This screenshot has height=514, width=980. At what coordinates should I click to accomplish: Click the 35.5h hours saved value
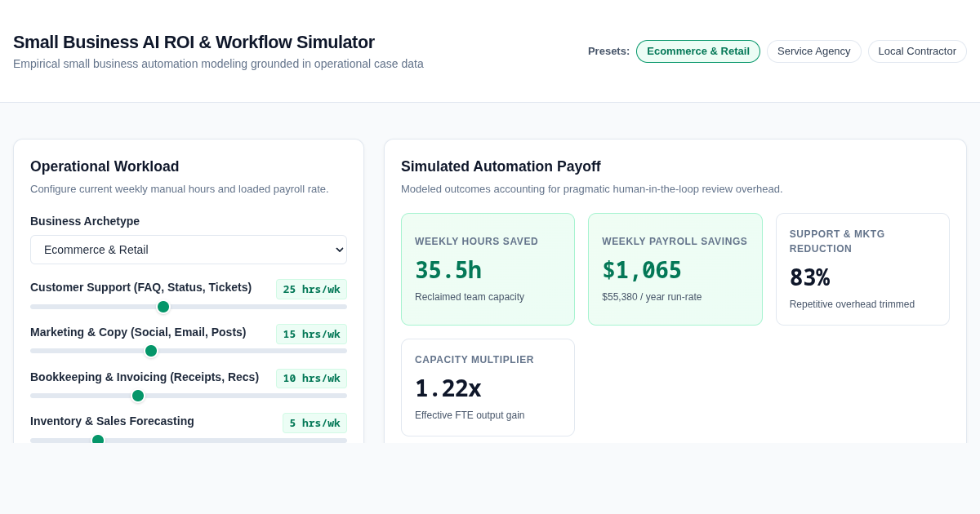tap(448, 270)
